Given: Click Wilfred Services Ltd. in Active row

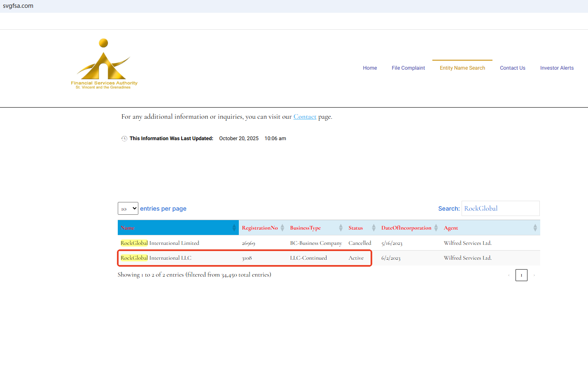Looking at the screenshot, I should [x=468, y=258].
